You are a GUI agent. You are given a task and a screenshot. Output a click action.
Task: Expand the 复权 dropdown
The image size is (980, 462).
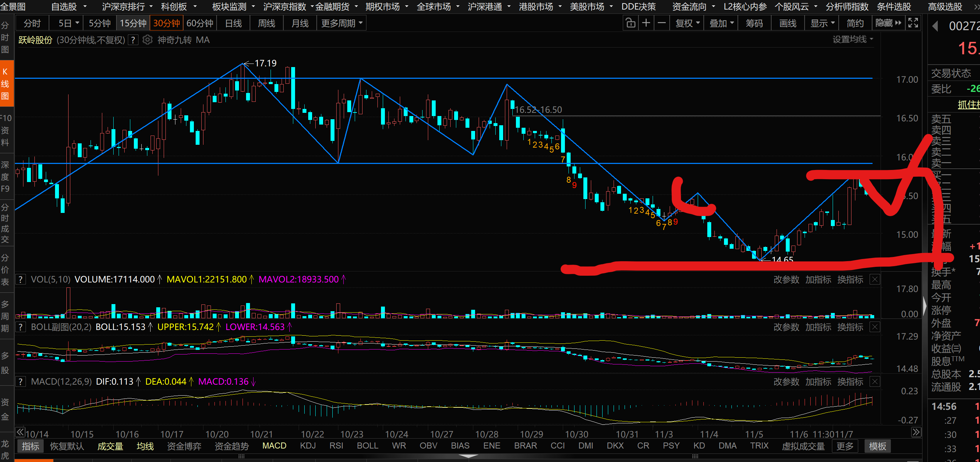point(687,23)
